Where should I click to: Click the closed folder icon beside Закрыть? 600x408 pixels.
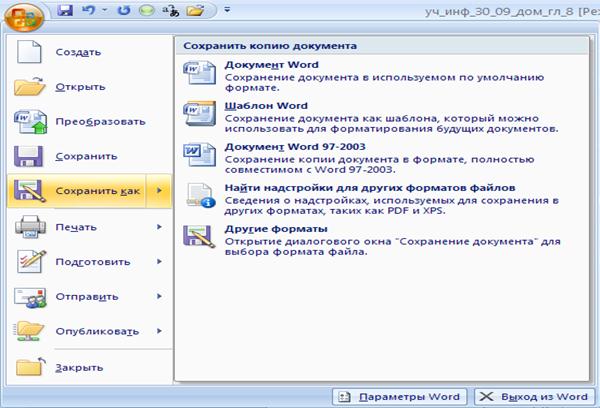[30, 366]
